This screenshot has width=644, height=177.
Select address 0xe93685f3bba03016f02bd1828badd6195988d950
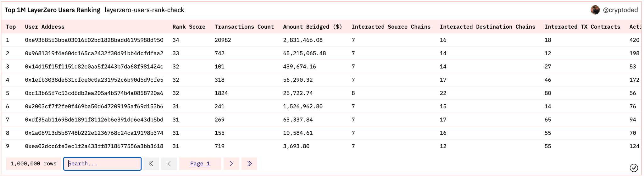tap(94, 40)
